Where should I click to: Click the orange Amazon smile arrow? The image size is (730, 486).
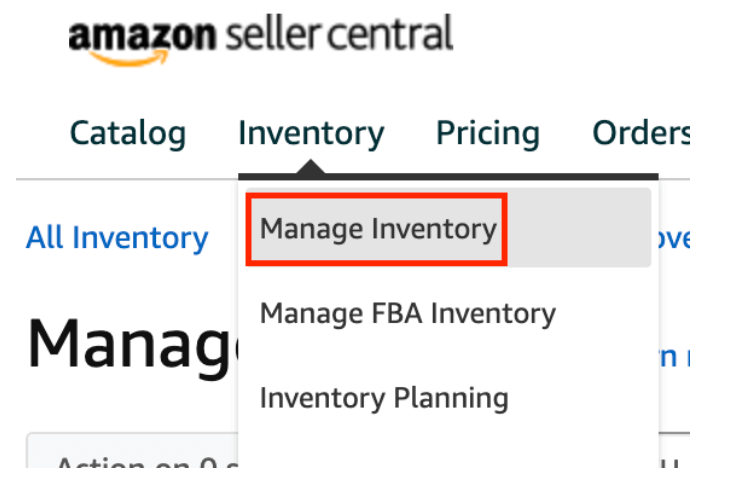click(x=129, y=58)
